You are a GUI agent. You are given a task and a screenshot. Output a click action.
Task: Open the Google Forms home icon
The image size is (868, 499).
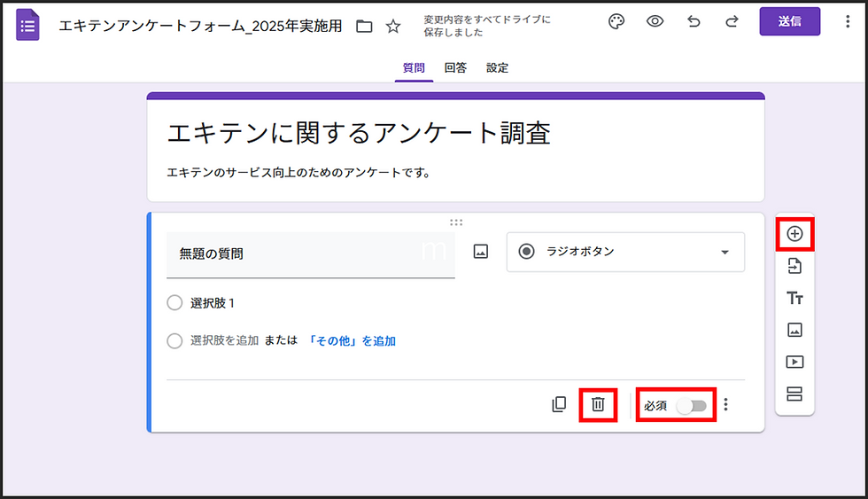(27, 25)
